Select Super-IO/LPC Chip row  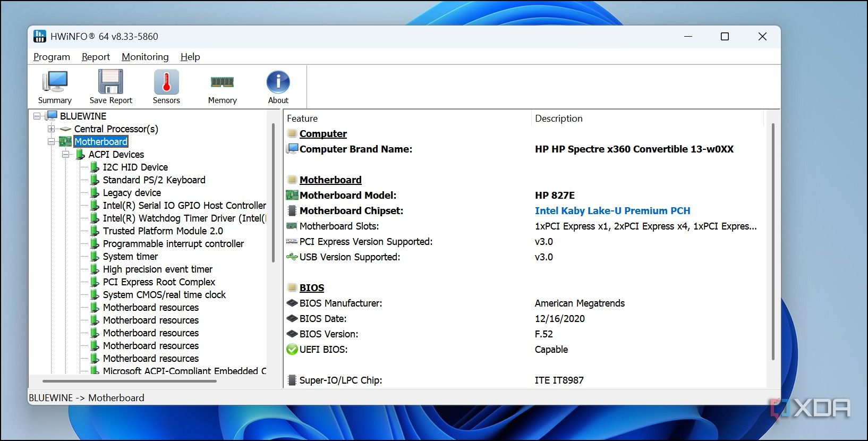[525, 380]
